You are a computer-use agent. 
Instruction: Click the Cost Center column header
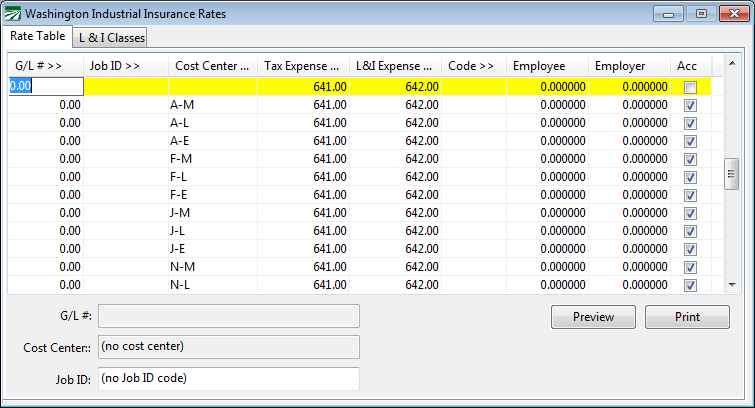point(213,66)
